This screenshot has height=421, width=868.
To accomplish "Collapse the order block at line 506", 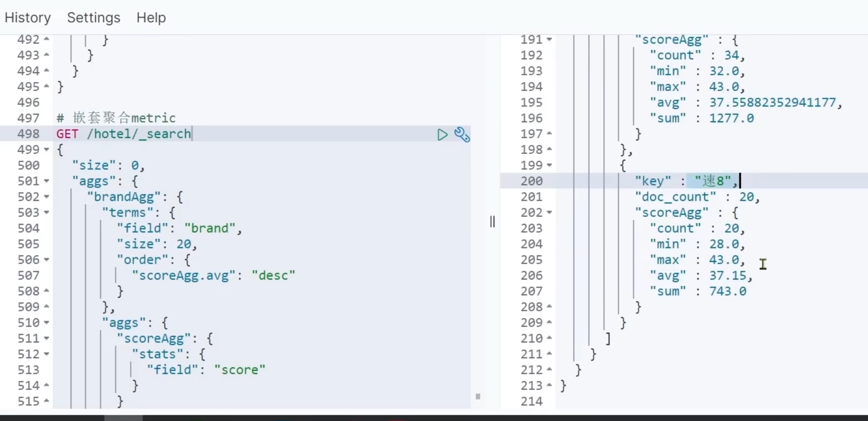I will coord(47,260).
